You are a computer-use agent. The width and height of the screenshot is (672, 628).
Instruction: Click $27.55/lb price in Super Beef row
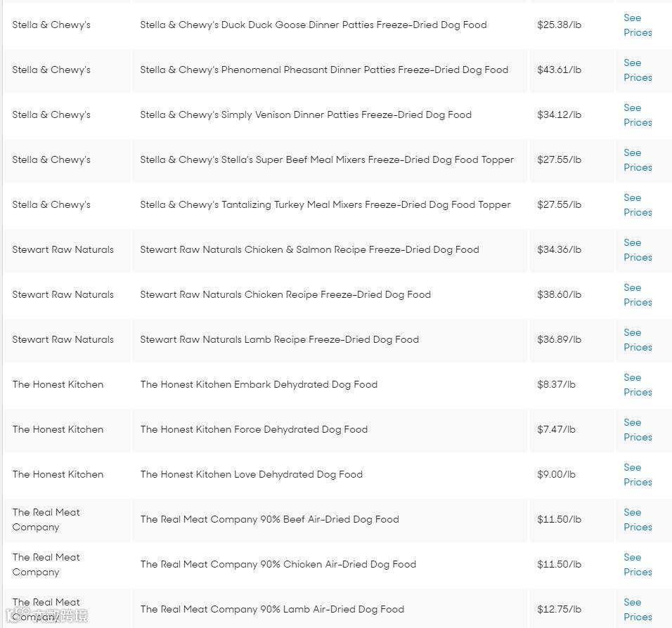coord(560,159)
